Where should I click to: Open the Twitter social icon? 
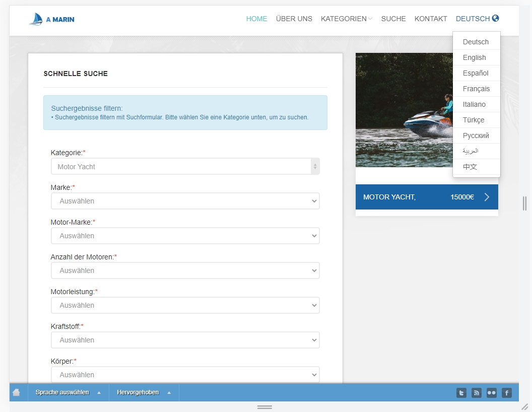pos(461,393)
